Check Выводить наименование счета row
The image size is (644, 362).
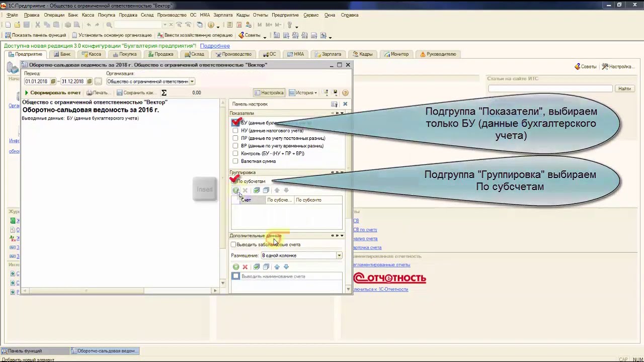point(236,277)
